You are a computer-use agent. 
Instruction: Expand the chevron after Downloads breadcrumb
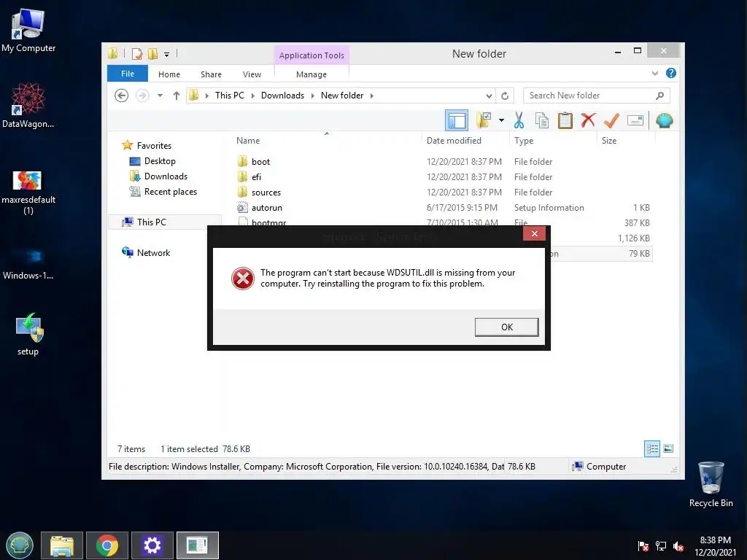pos(312,96)
